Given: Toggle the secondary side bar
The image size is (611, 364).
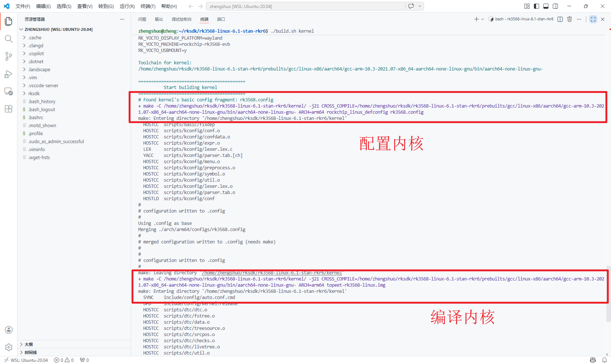Looking at the screenshot, I should coord(555,6).
